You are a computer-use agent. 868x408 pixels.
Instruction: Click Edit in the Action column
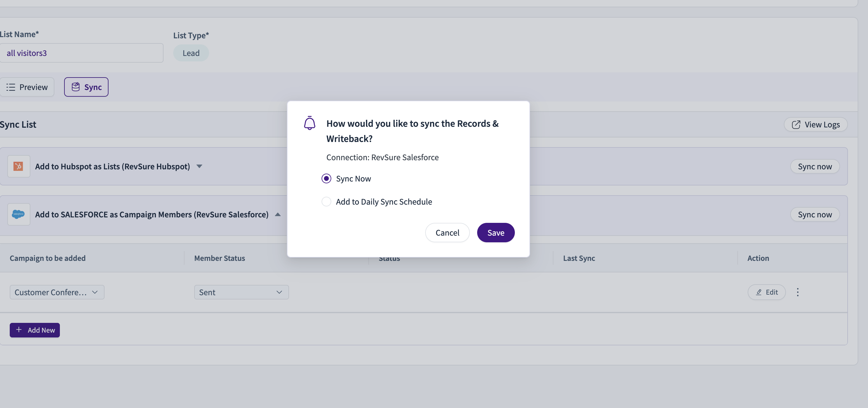click(x=766, y=292)
